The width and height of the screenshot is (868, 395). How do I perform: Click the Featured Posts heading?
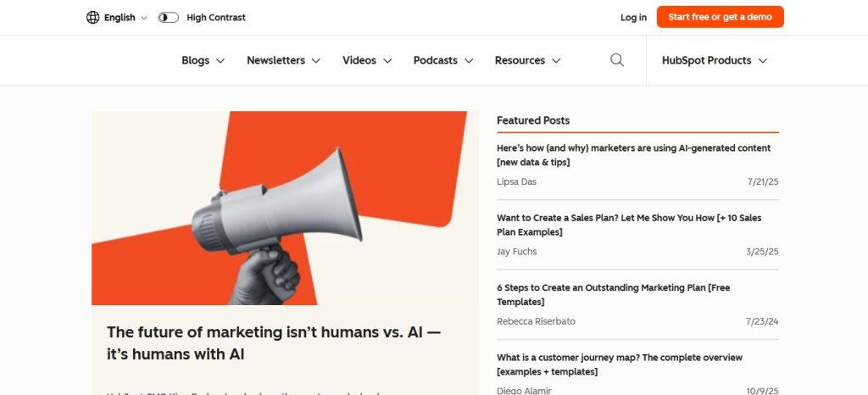pyautogui.click(x=533, y=120)
